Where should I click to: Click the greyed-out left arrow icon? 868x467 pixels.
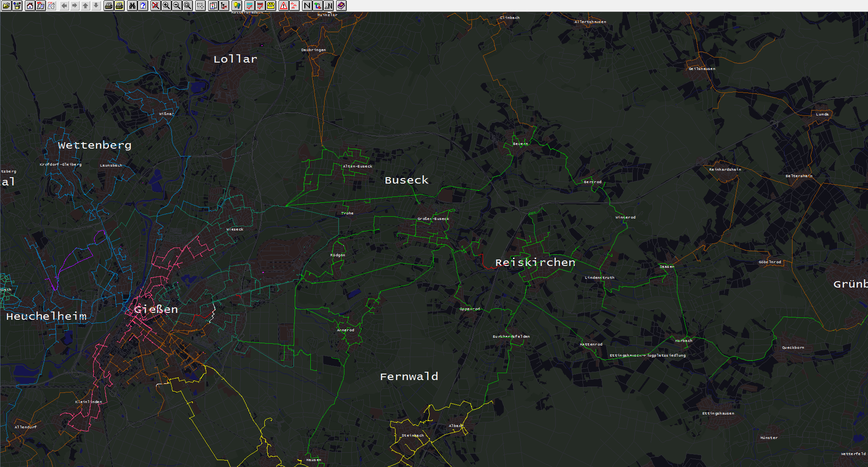pyautogui.click(x=64, y=6)
